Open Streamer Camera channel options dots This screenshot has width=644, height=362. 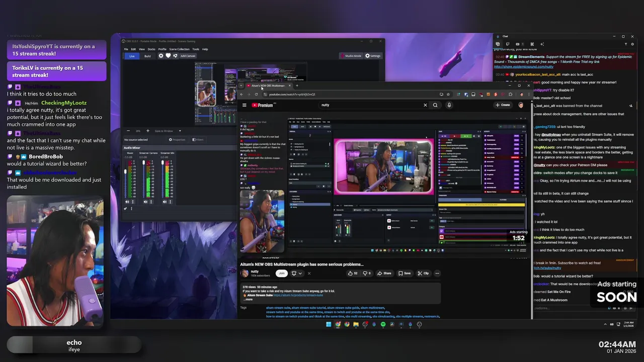pyautogui.click(x=151, y=202)
